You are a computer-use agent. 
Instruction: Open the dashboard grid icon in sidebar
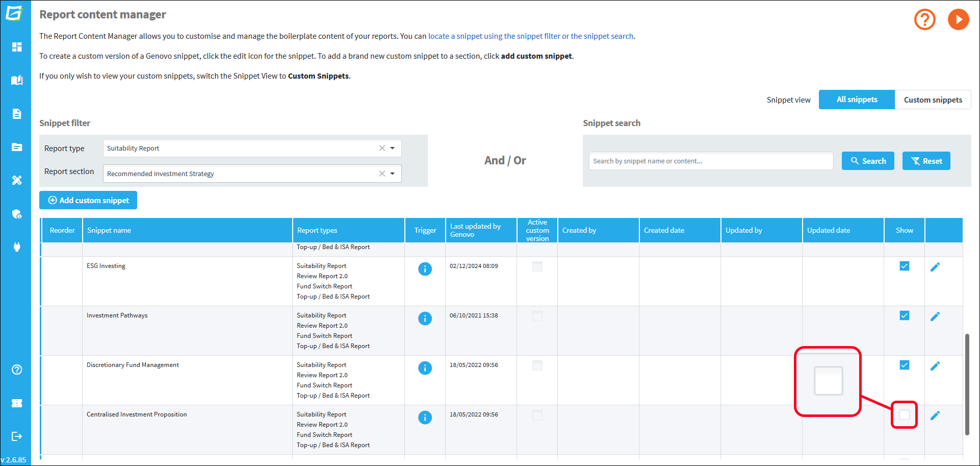click(17, 47)
